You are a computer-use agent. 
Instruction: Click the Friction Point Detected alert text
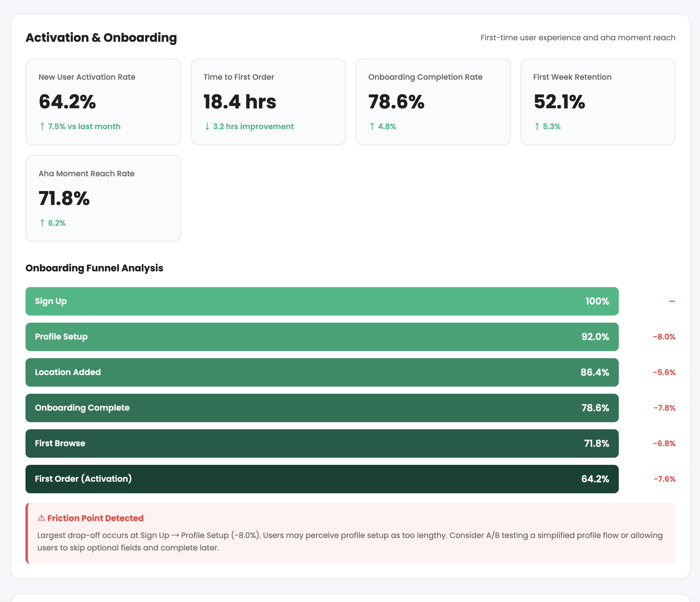click(95, 518)
